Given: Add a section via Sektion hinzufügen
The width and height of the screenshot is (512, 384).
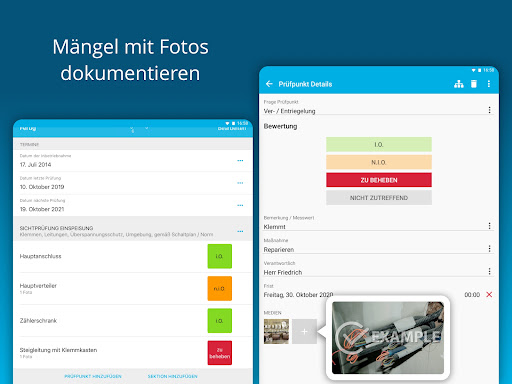Looking at the screenshot, I should click(173, 376).
